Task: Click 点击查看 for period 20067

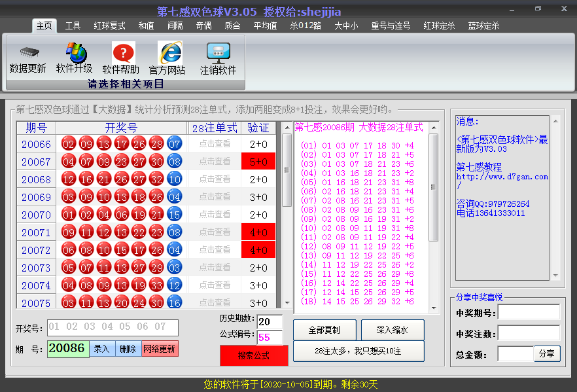Action: pos(215,162)
